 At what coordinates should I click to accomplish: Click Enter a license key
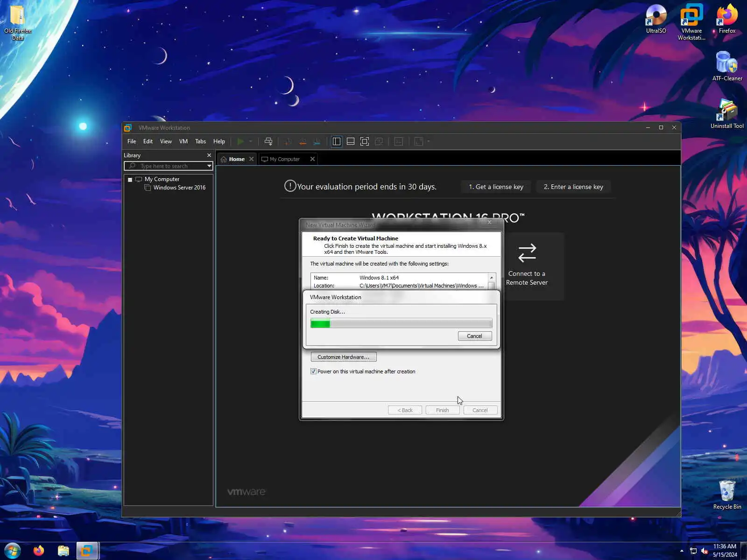[573, 187]
